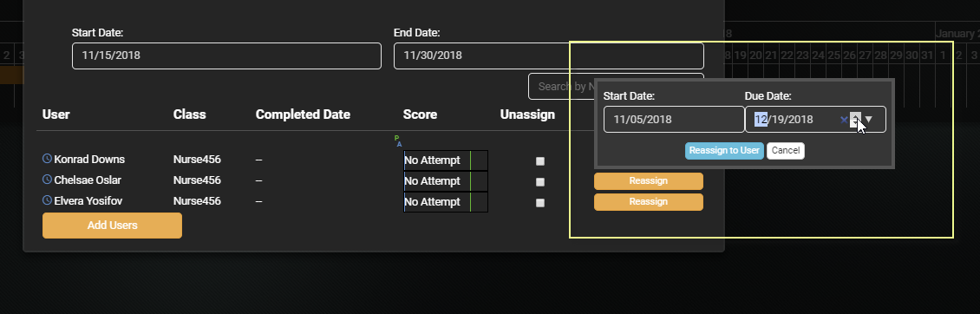
Task: Reassign Elvera Yosifov's assignment
Action: (648, 202)
